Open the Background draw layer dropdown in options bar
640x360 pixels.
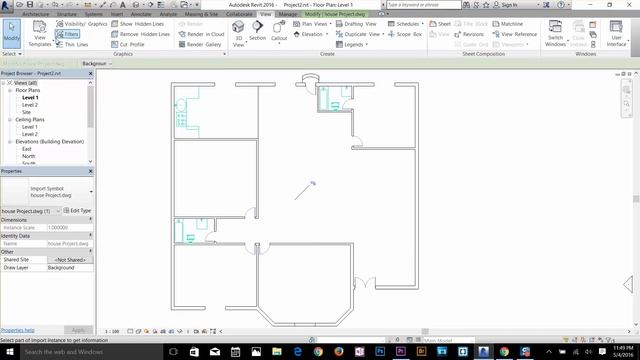pos(97,64)
